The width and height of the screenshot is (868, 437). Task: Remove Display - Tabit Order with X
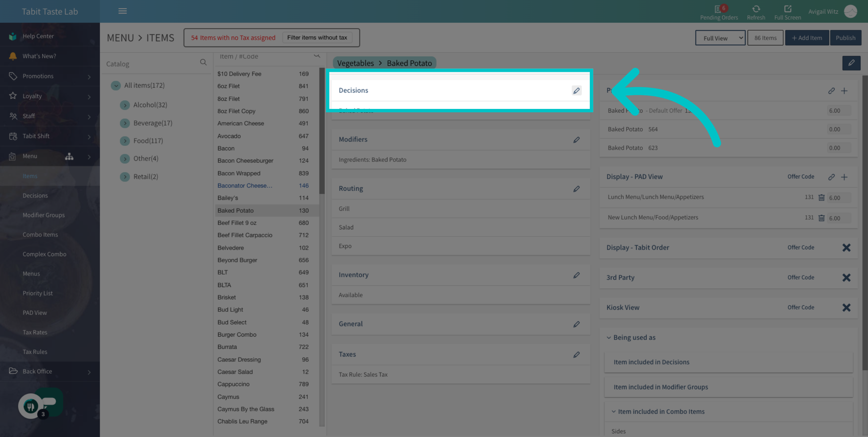(x=846, y=248)
